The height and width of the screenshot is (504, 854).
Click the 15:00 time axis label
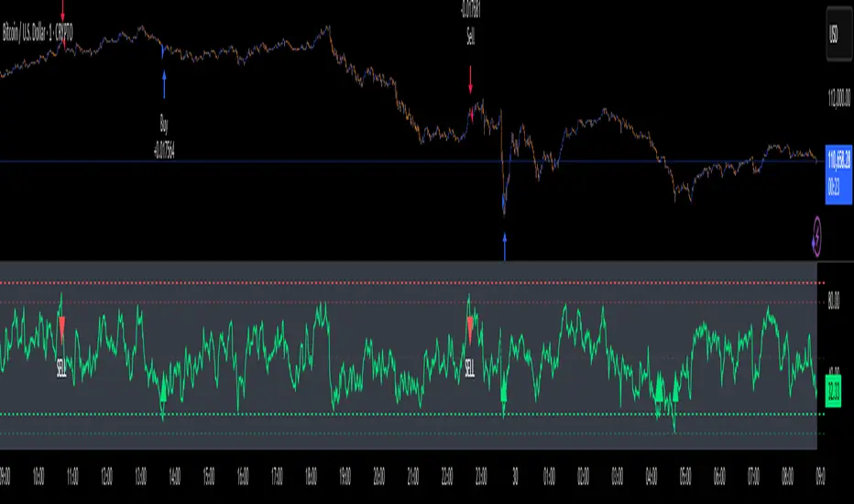point(209,477)
